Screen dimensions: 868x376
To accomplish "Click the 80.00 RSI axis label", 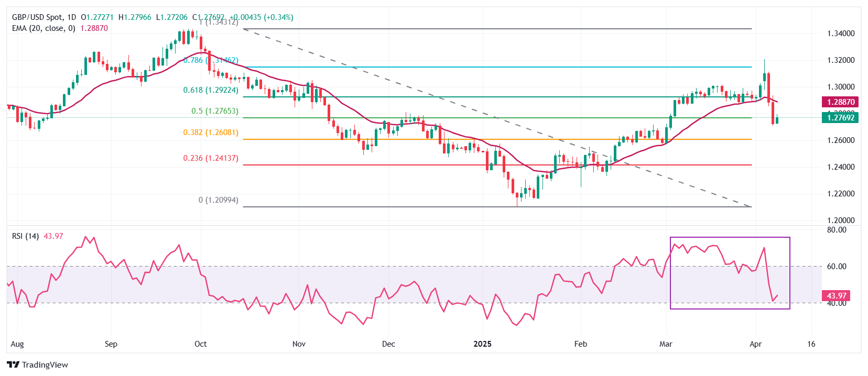I will tap(837, 230).
